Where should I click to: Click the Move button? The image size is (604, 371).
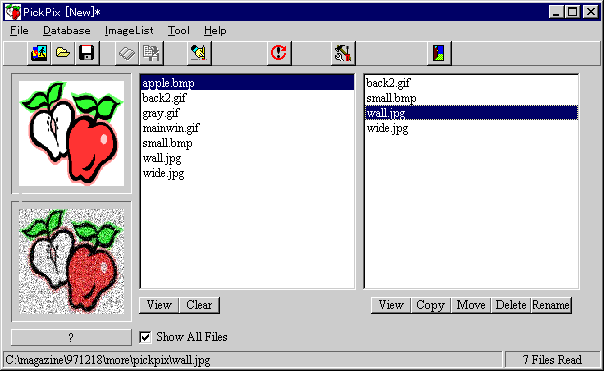(x=471, y=305)
